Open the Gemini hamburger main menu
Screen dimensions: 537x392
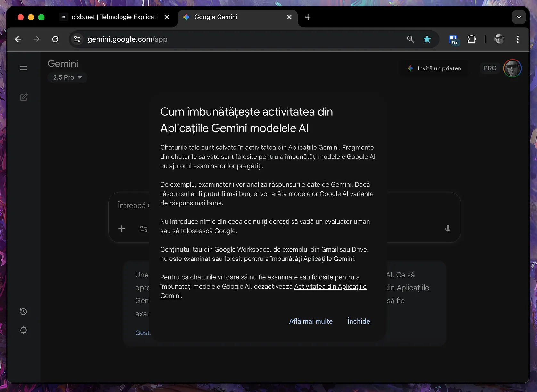tap(23, 68)
